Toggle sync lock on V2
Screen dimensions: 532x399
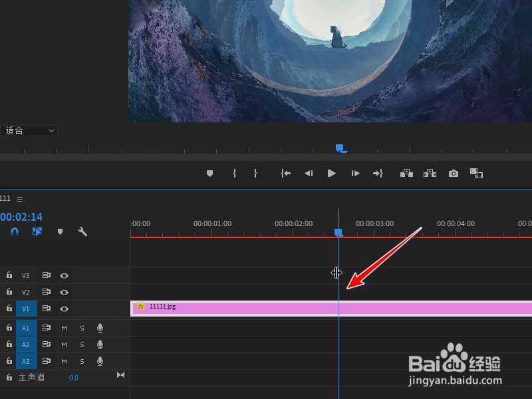[47, 292]
